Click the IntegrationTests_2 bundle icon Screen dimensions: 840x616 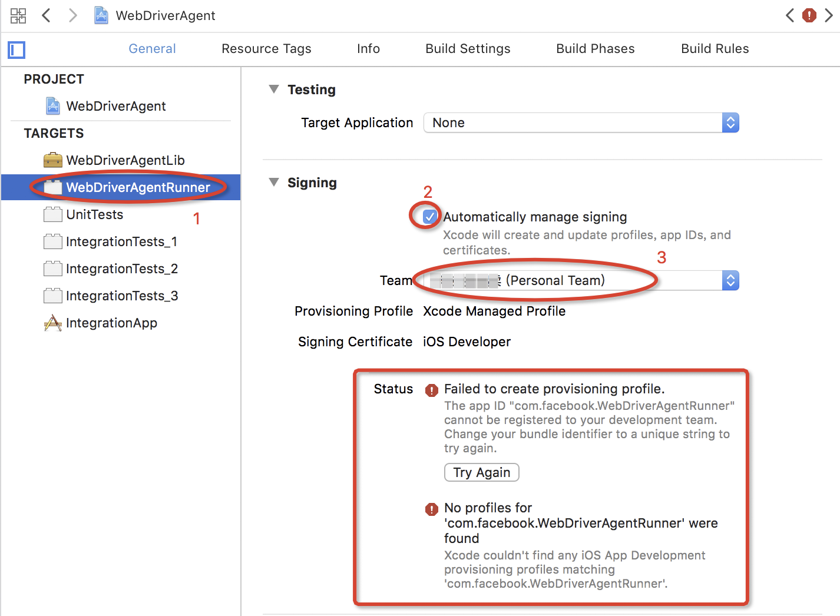pyautogui.click(x=53, y=269)
